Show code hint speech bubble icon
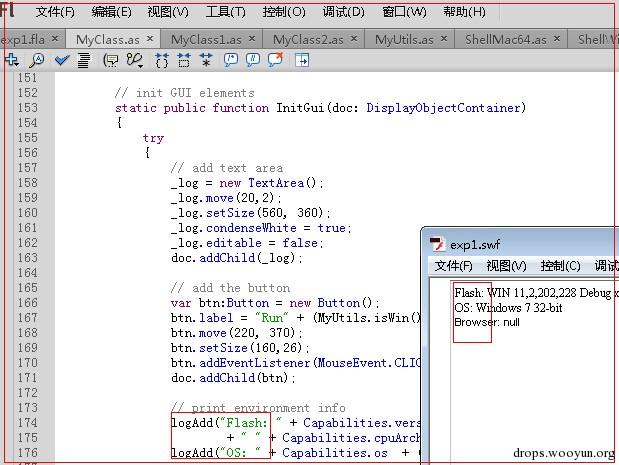 click(x=111, y=60)
